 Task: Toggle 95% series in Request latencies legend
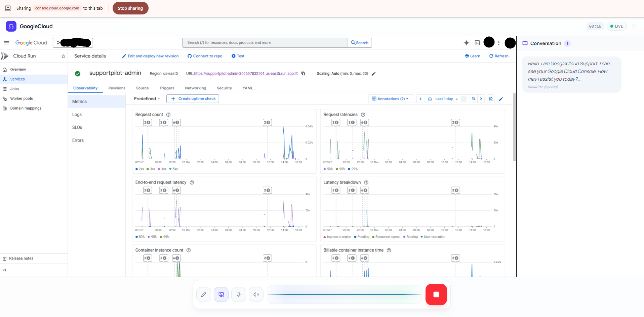(x=340, y=169)
